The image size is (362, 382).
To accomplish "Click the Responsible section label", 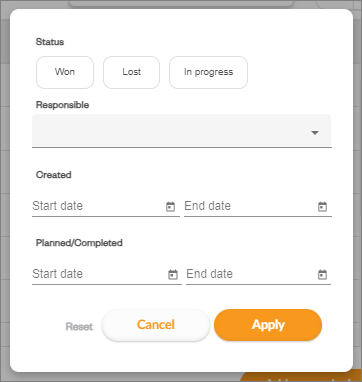I will coord(62,105).
